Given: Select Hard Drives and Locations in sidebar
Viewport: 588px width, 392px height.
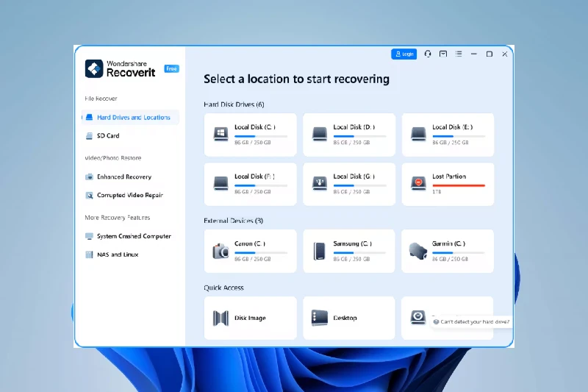Looking at the screenshot, I should point(133,118).
